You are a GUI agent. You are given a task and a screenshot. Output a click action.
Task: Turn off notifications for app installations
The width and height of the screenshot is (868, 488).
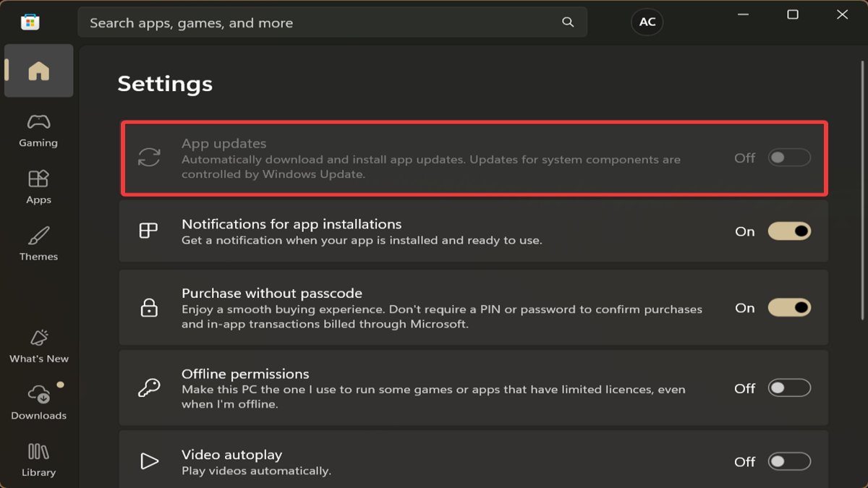pos(789,231)
